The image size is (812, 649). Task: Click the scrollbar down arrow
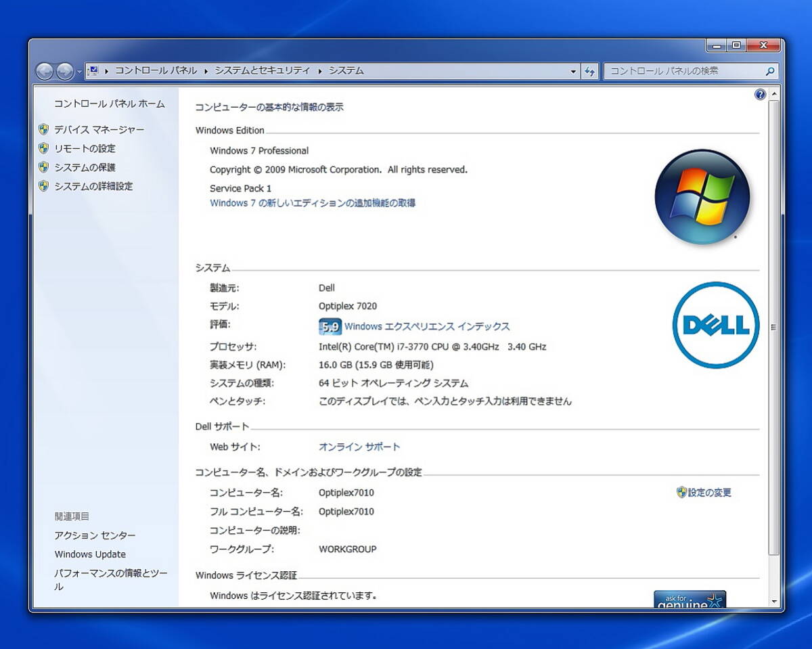774,601
